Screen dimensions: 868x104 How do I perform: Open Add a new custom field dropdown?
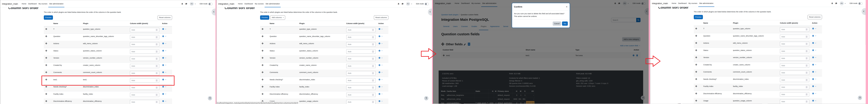point(630,46)
